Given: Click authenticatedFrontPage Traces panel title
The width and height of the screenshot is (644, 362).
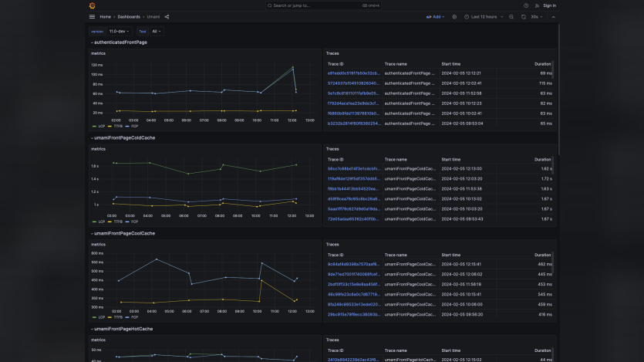Looking at the screenshot, I should [332, 53].
